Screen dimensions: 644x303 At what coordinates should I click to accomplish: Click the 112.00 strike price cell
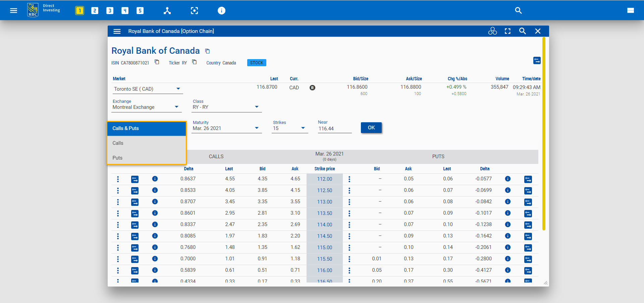coord(325,179)
